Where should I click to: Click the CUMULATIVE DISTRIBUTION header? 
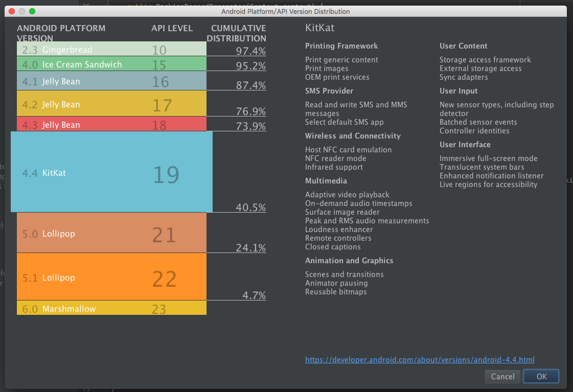(237, 33)
